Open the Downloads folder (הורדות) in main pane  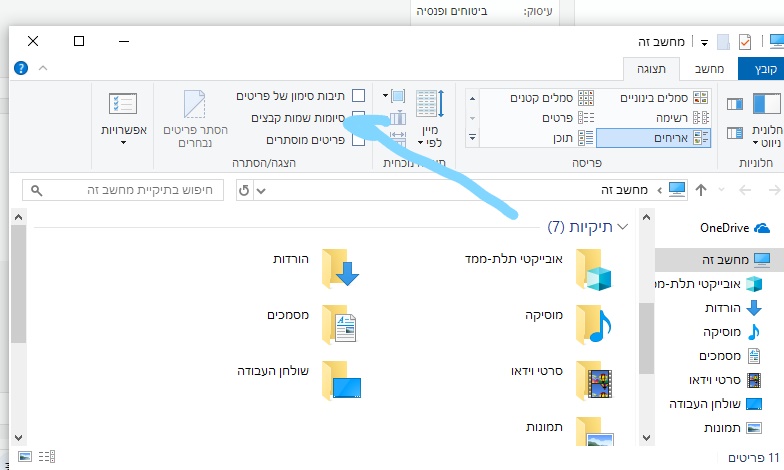pos(316,269)
